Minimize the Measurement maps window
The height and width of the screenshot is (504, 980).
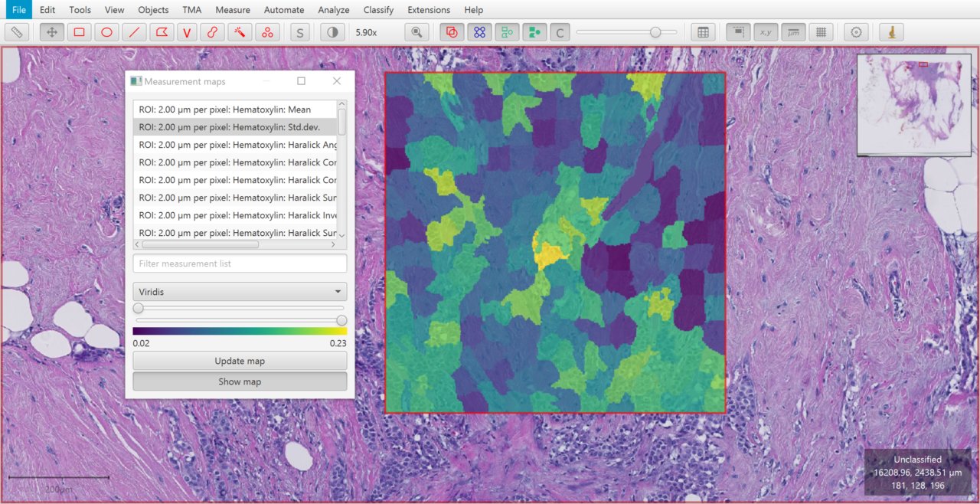(x=266, y=81)
